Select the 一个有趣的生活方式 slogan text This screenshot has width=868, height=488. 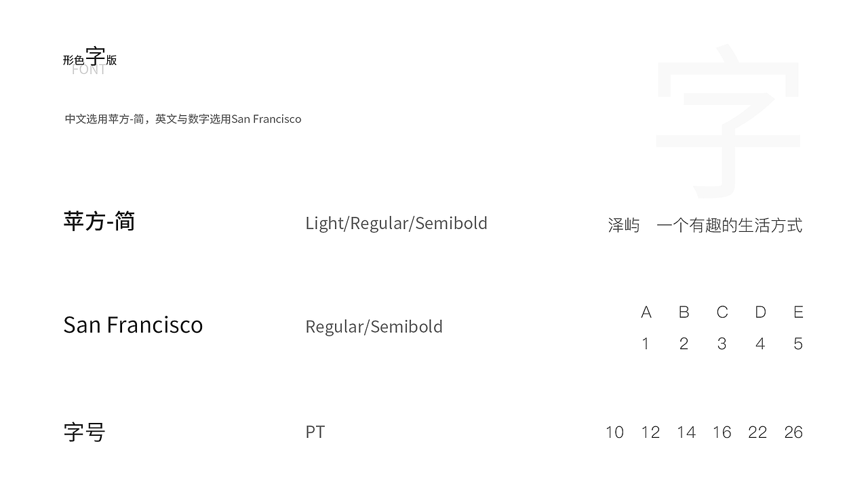coord(729,225)
